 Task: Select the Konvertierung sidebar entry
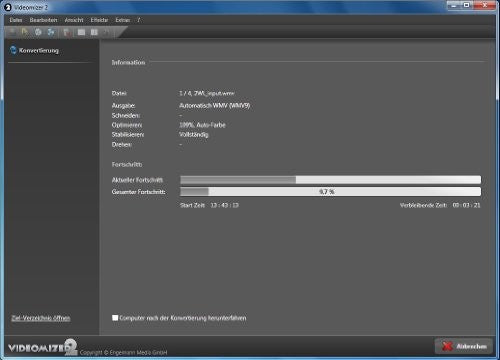39,50
